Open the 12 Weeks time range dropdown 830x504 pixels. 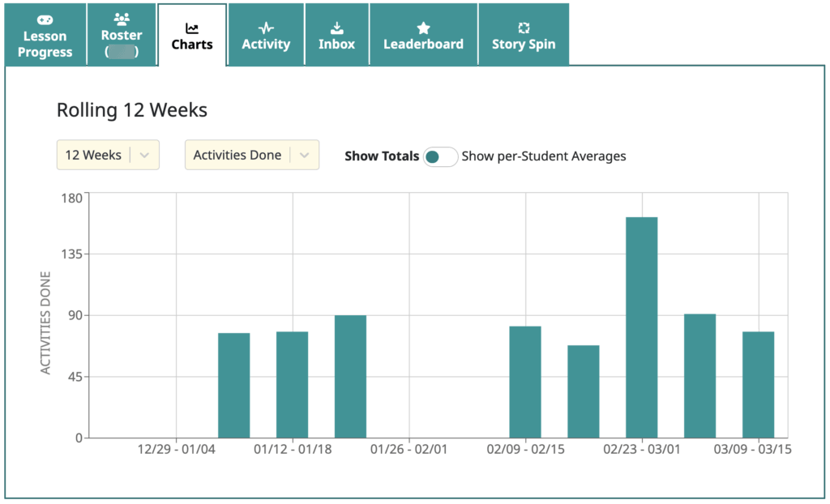point(108,155)
